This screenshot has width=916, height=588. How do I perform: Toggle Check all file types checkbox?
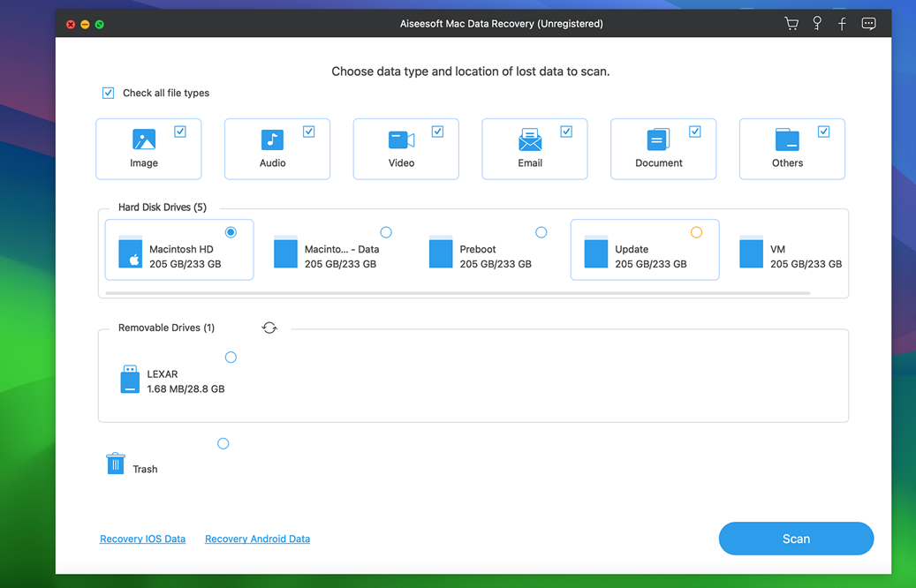pos(108,93)
